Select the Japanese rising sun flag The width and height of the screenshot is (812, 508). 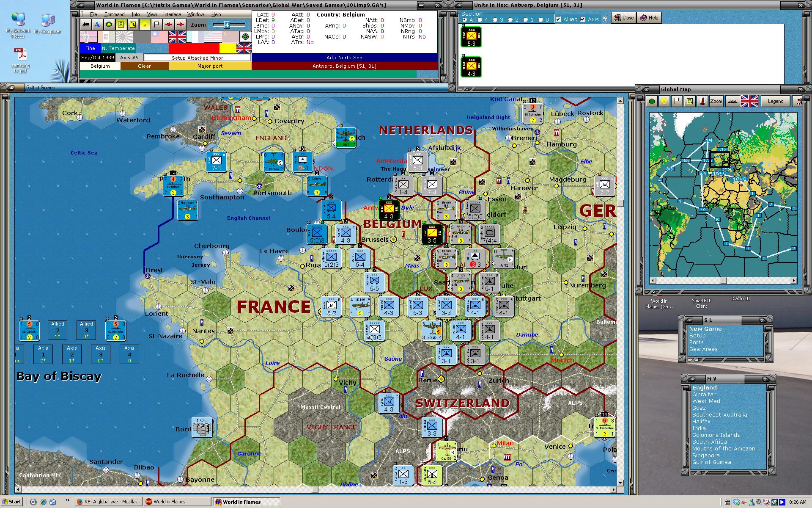coord(124,37)
